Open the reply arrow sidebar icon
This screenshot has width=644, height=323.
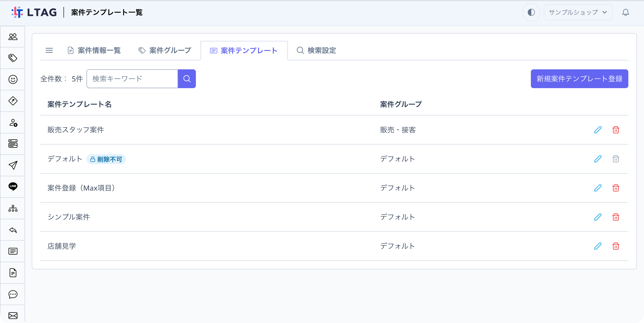[13, 230]
